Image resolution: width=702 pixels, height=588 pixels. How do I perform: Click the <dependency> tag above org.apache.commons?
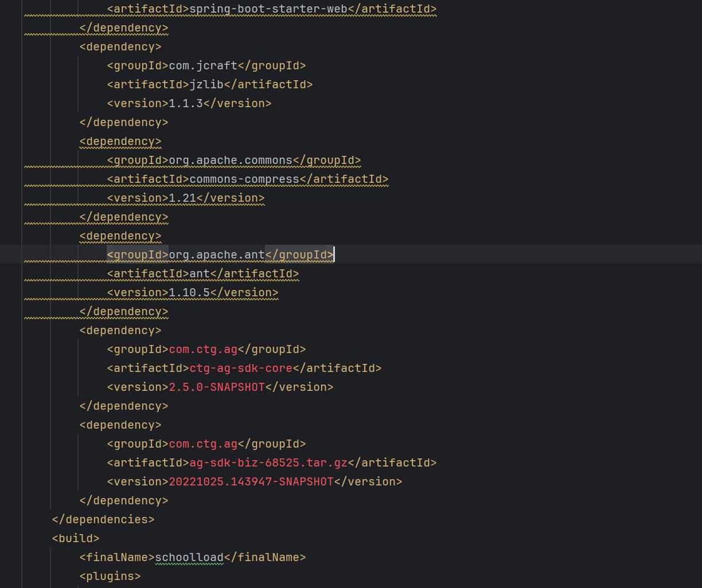pos(120,141)
